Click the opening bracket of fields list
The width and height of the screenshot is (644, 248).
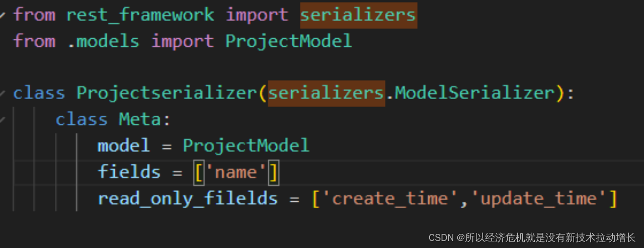click(199, 173)
